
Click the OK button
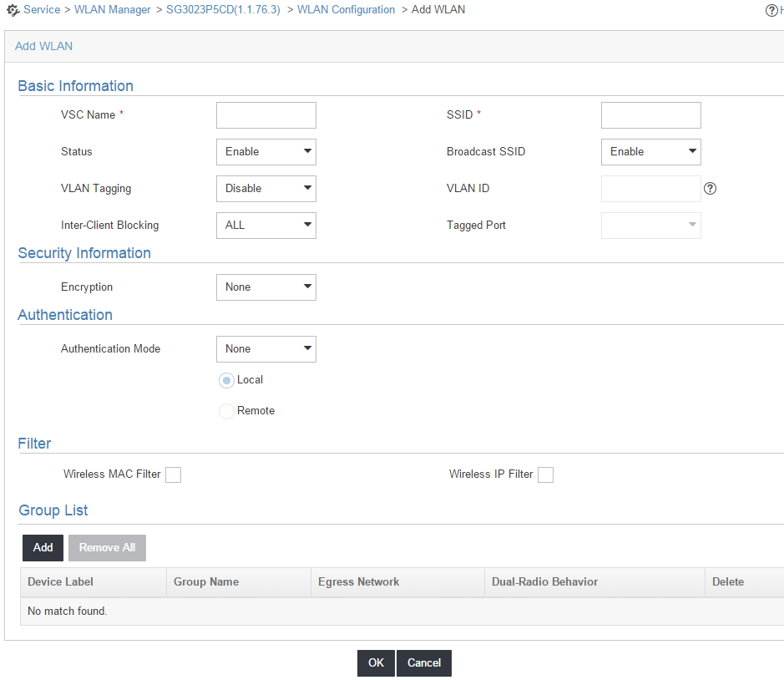click(376, 663)
